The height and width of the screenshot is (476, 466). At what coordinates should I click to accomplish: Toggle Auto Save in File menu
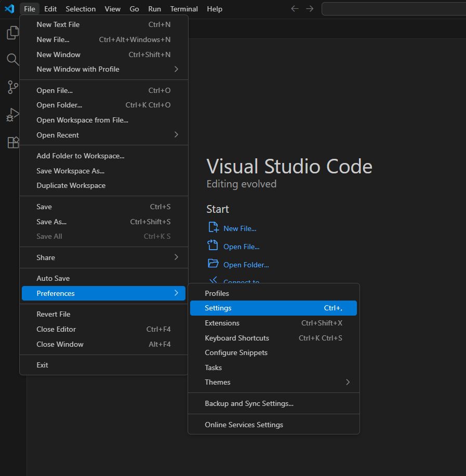click(x=103, y=278)
